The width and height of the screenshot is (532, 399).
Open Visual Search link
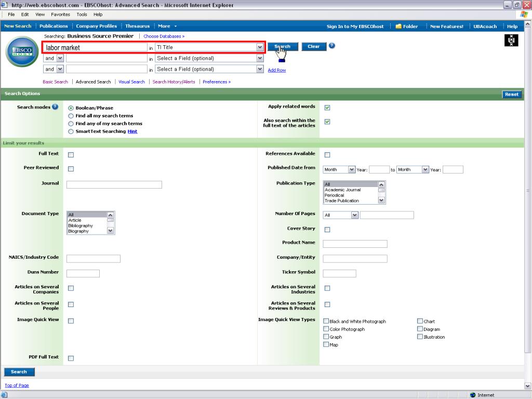[131, 82]
